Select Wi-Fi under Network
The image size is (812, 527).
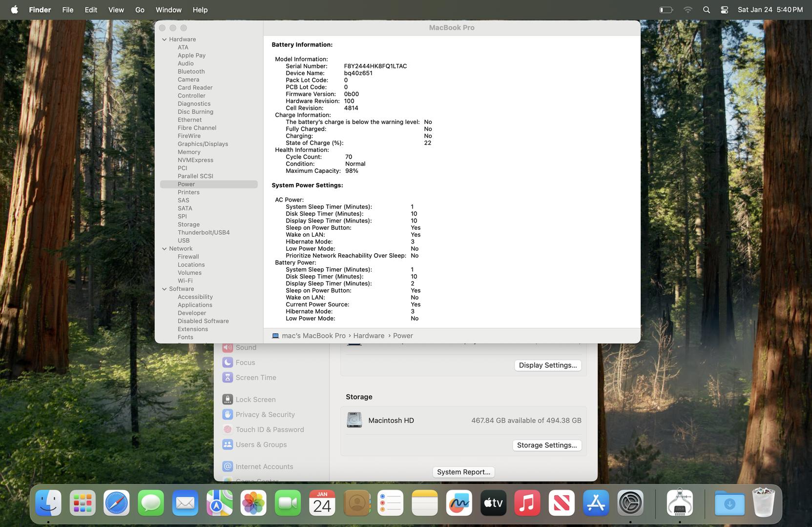click(185, 281)
